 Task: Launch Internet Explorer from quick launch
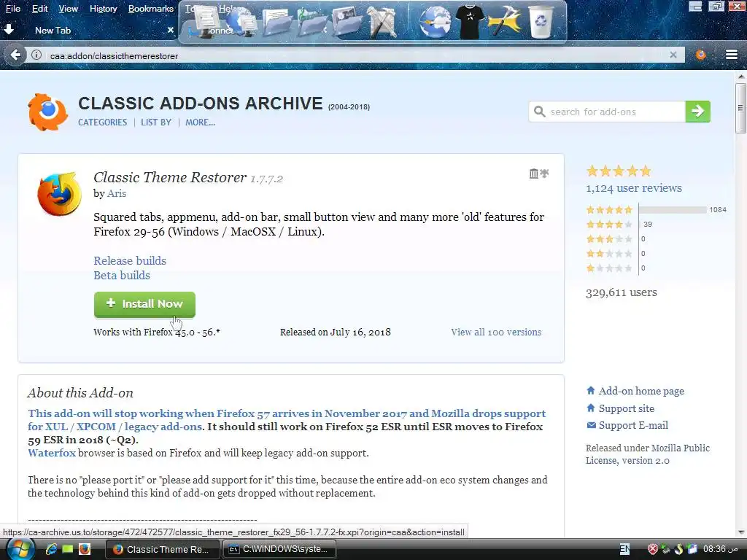(51, 549)
